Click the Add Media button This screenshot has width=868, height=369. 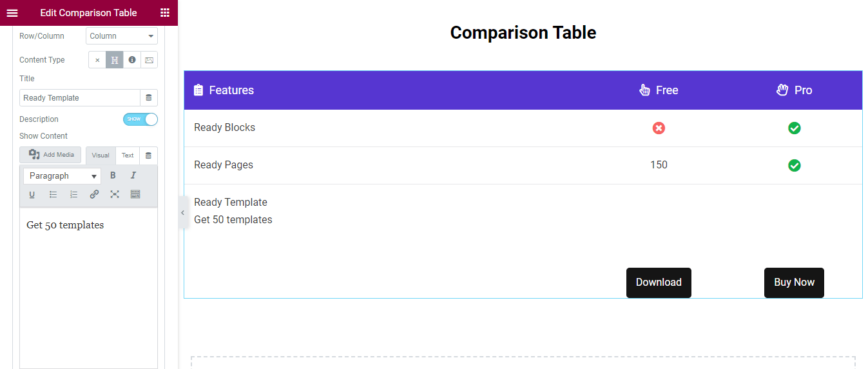(x=51, y=155)
